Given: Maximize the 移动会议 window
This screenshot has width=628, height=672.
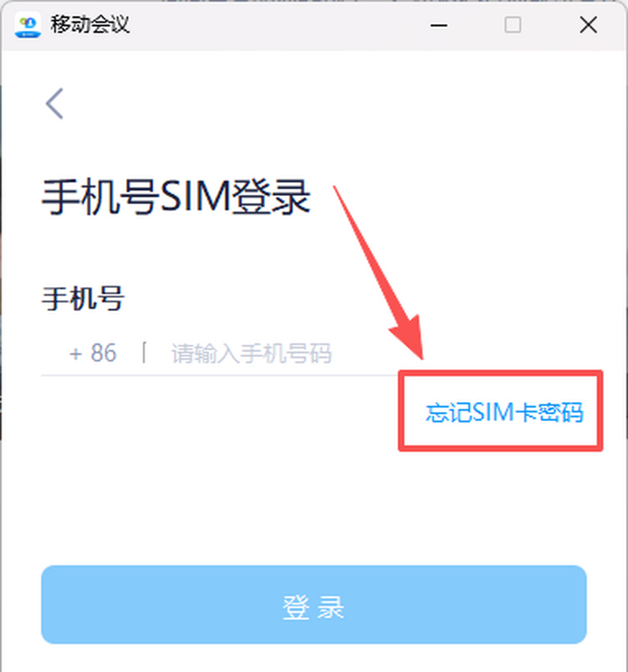Looking at the screenshot, I should [512, 25].
